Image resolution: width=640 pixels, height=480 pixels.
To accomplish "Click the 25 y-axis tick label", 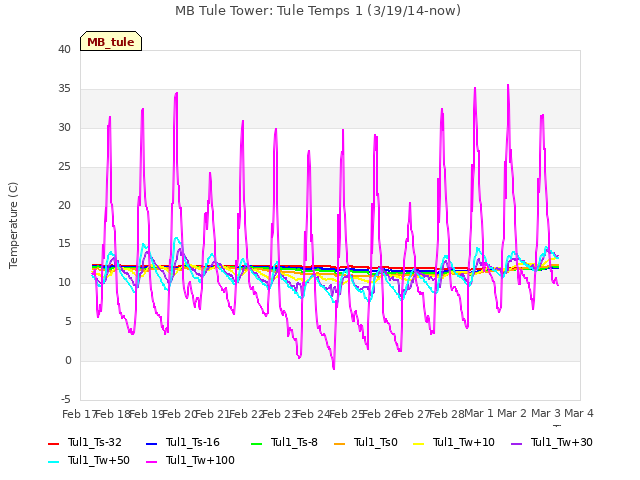I will coord(64,167).
